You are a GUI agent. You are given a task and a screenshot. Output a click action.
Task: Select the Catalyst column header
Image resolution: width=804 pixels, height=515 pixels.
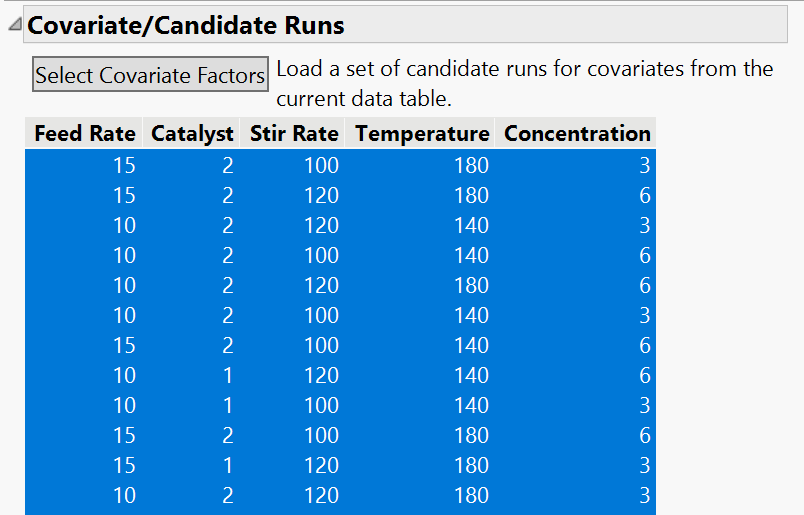[x=192, y=133]
